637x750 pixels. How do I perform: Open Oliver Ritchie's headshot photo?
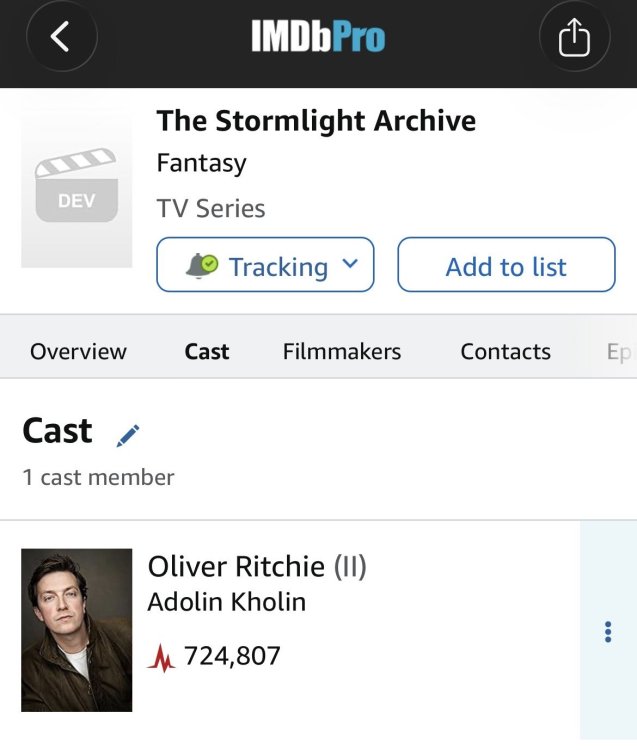[x=77, y=630]
